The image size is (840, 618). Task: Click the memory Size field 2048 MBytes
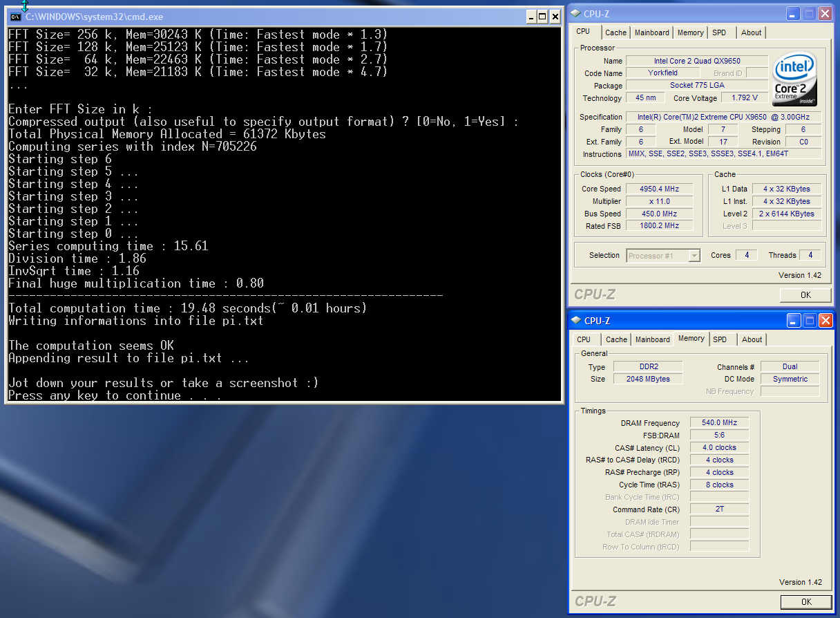pyautogui.click(x=647, y=379)
